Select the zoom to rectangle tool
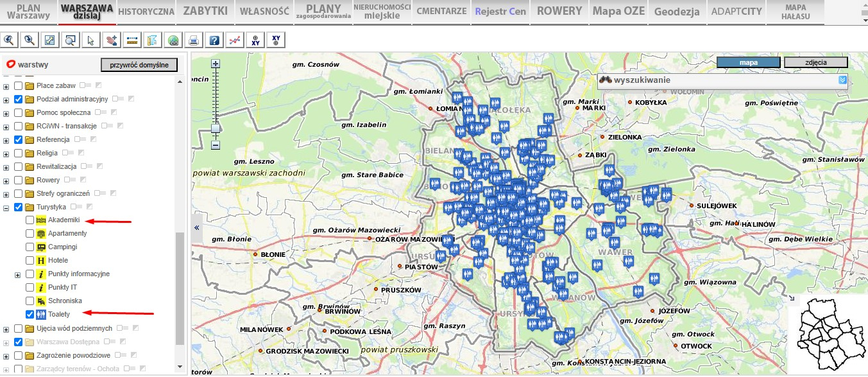The image size is (868, 377). [70, 40]
